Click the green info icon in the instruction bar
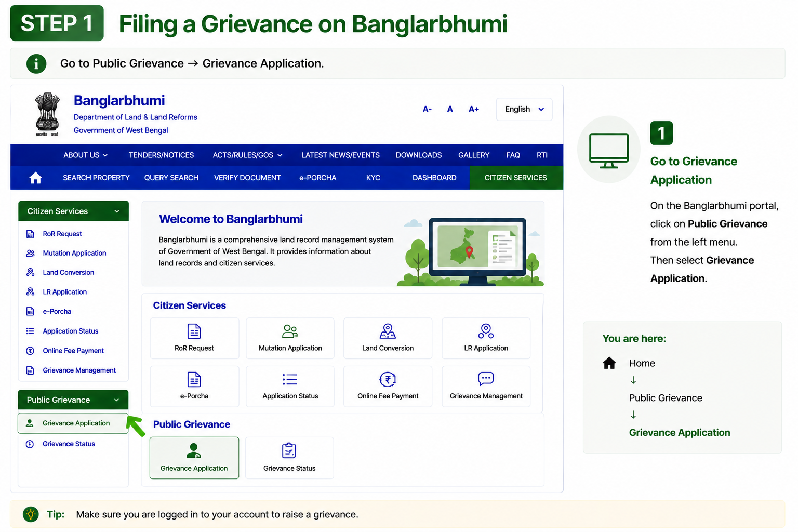 point(36,64)
